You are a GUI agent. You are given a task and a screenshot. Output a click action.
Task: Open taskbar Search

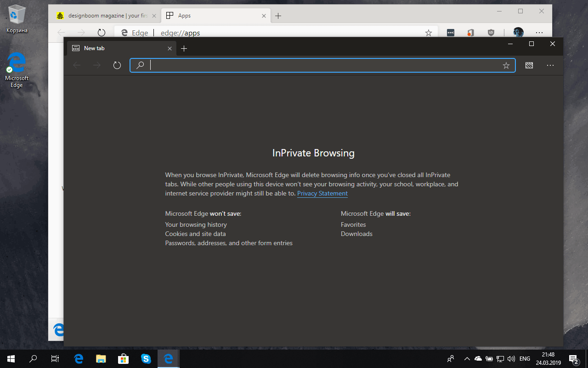(33, 359)
